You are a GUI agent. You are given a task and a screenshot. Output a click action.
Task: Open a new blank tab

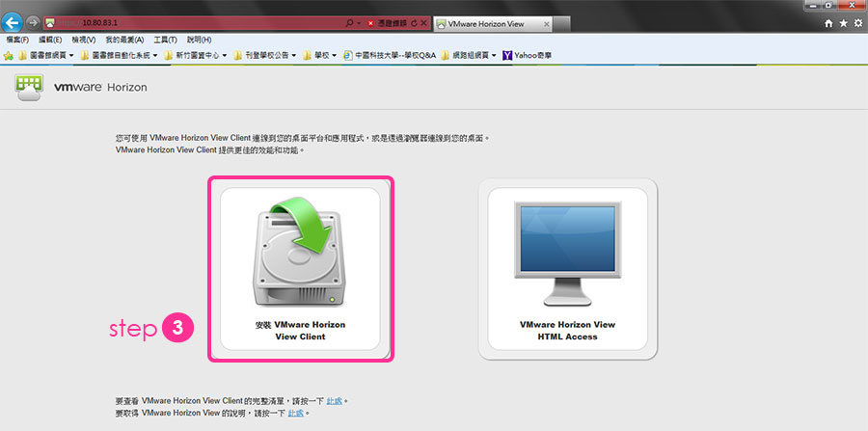click(562, 24)
